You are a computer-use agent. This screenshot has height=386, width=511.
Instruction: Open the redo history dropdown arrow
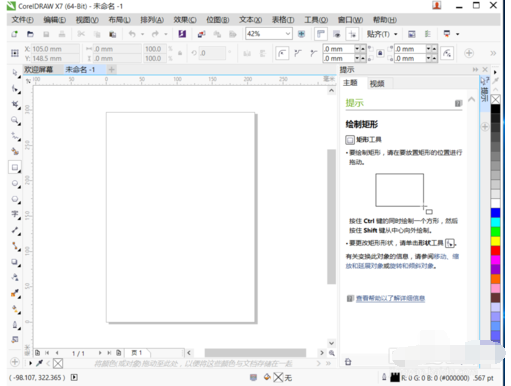click(x=166, y=34)
